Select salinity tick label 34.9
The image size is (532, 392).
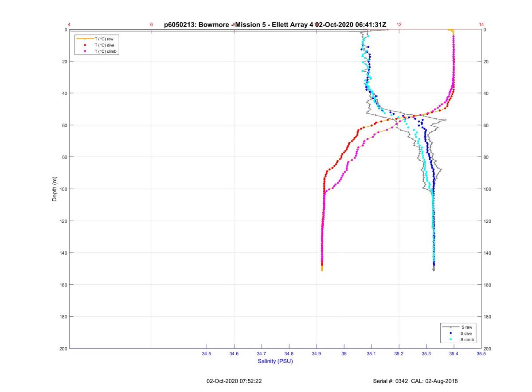[x=317, y=353]
